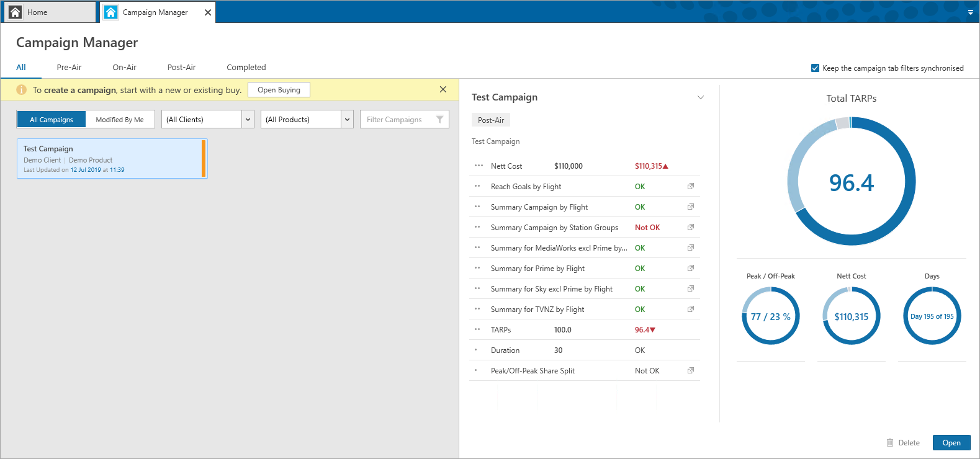Open Peak/Off-Peak Share Split report icon
980x459 pixels.
[x=690, y=370]
